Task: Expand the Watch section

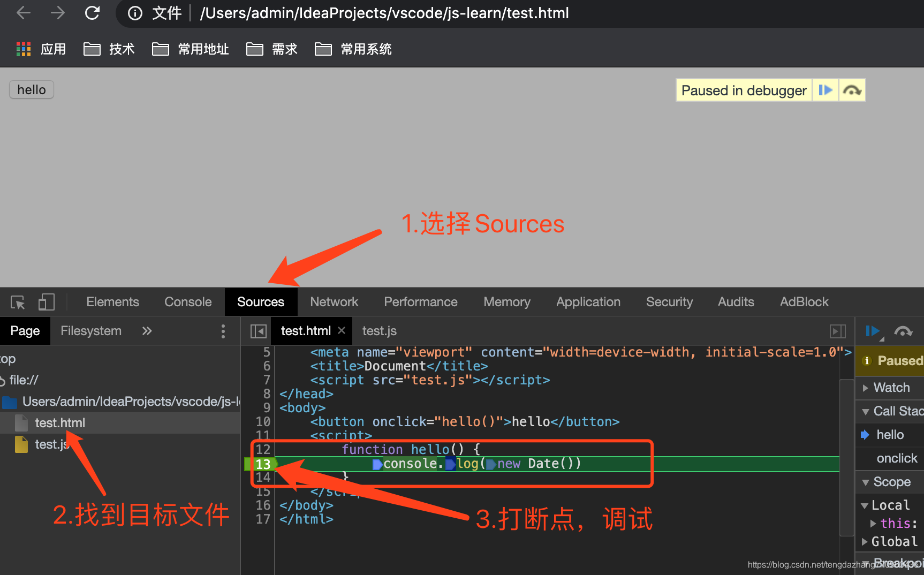Action: point(890,388)
